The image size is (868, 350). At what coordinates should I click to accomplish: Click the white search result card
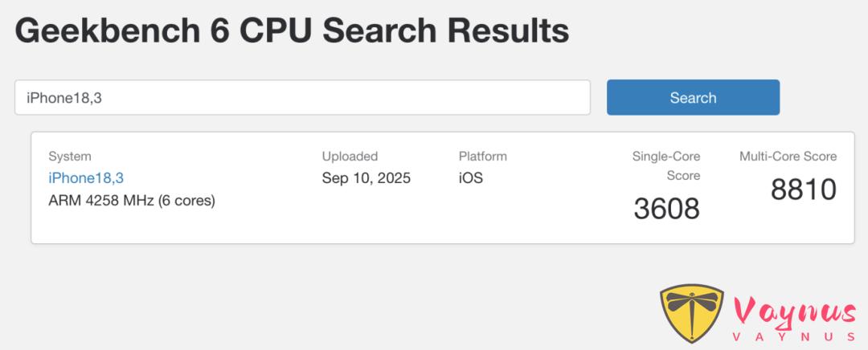pyautogui.click(x=442, y=187)
